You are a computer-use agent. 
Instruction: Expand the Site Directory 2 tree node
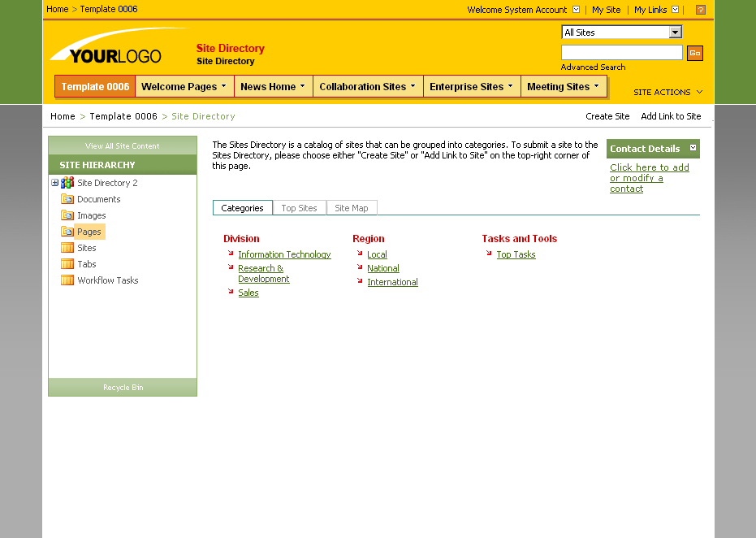[54, 183]
